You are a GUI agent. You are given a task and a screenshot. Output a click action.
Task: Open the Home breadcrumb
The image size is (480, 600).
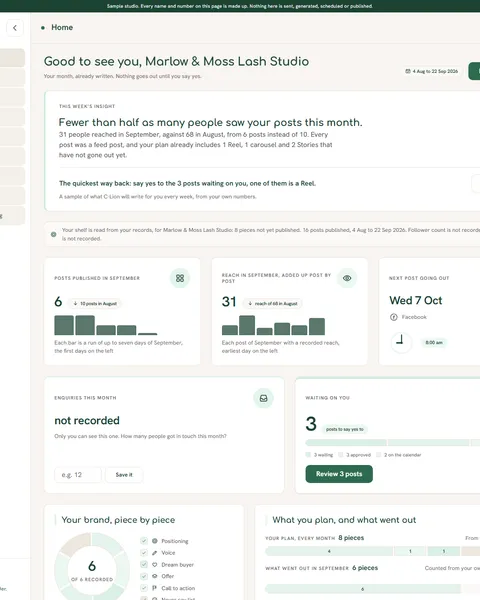(x=62, y=28)
